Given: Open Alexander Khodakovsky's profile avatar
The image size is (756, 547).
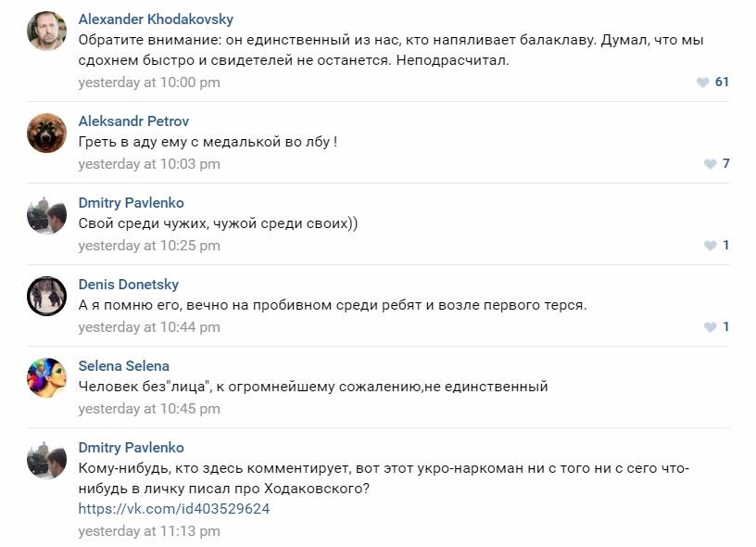Looking at the screenshot, I should [x=46, y=31].
